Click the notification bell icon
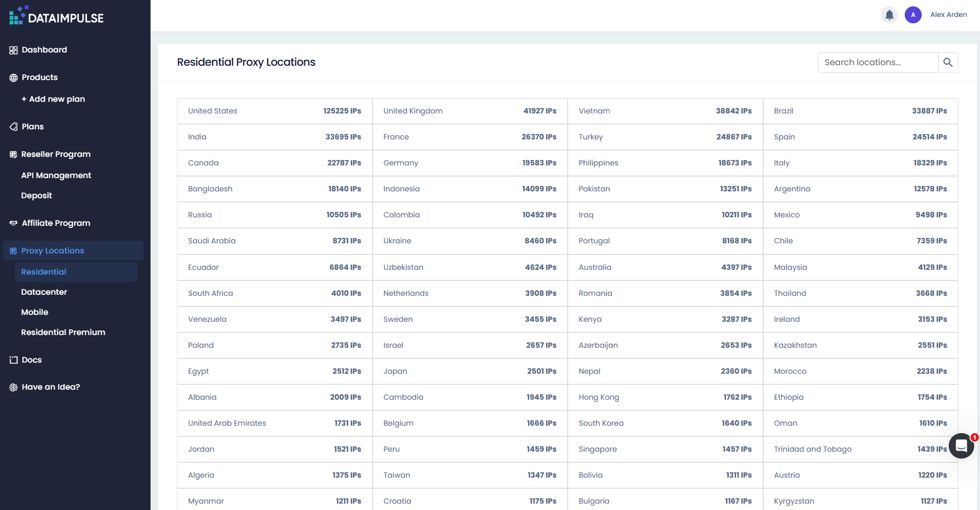Viewport: 980px width, 510px height. pyautogui.click(x=889, y=15)
